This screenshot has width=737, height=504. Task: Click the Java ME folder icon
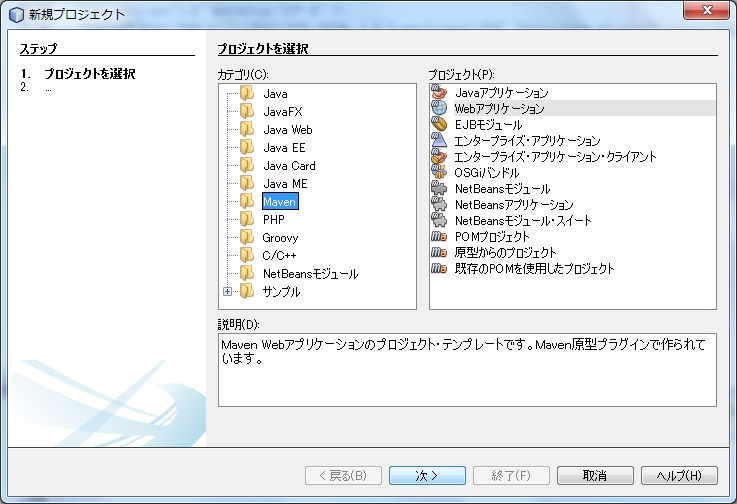(247, 183)
